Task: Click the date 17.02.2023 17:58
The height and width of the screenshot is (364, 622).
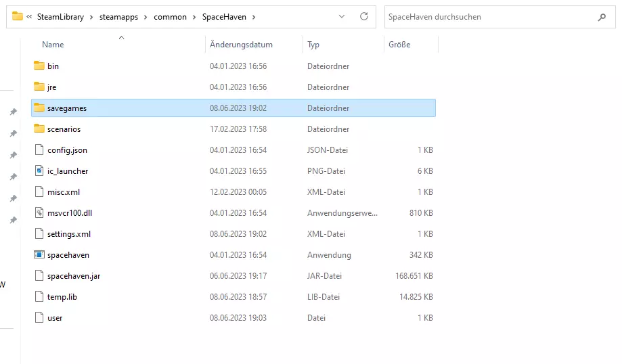Action: point(238,129)
